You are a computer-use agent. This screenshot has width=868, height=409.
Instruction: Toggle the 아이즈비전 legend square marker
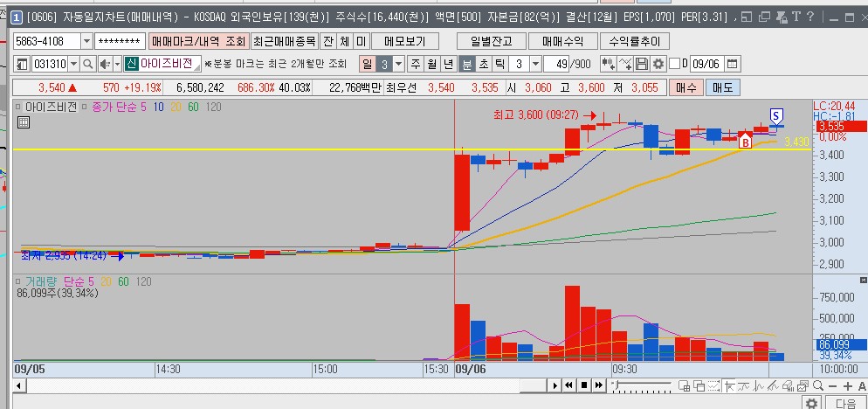click(18, 107)
